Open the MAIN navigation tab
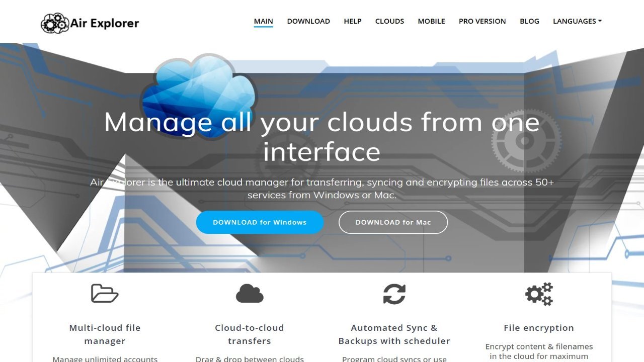This screenshot has width=644, height=362. coord(264,21)
